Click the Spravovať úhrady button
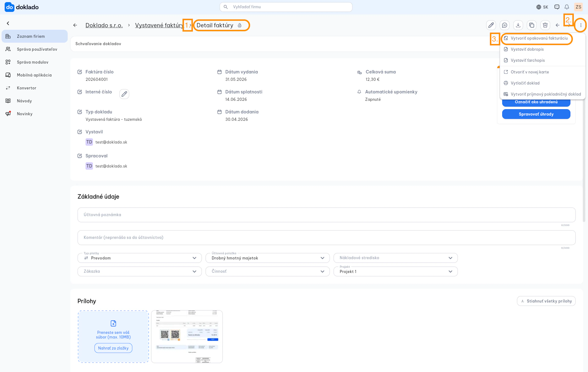The image size is (588, 372). [x=536, y=114]
